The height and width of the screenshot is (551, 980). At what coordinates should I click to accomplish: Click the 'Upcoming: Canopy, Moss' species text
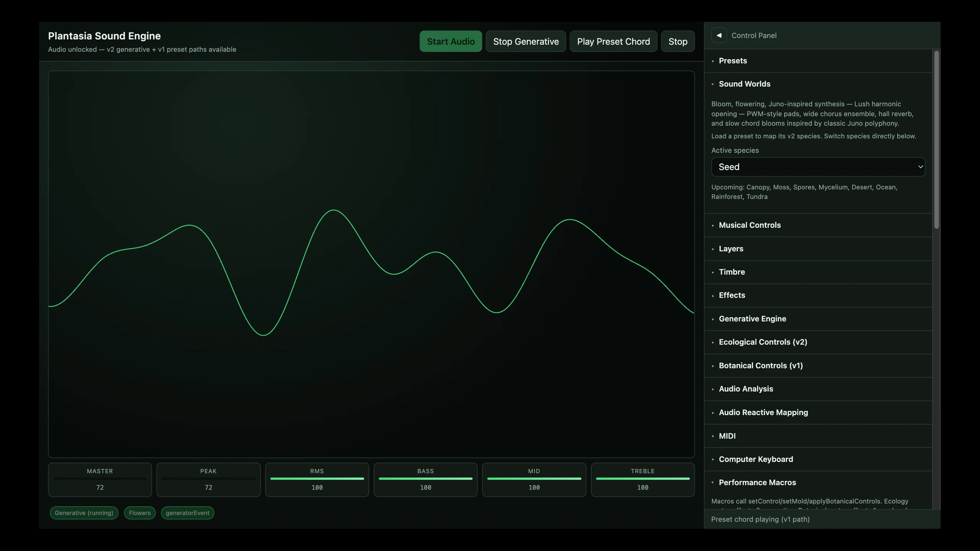804,192
